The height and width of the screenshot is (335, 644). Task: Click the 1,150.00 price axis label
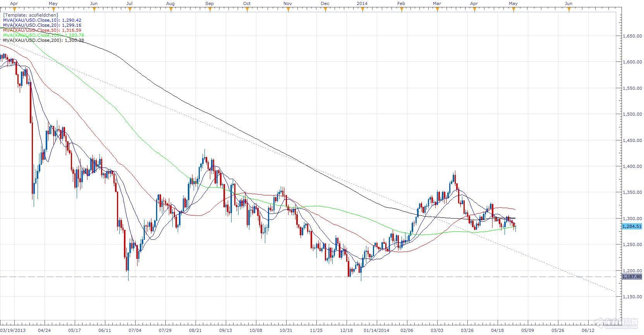[632, 297]
